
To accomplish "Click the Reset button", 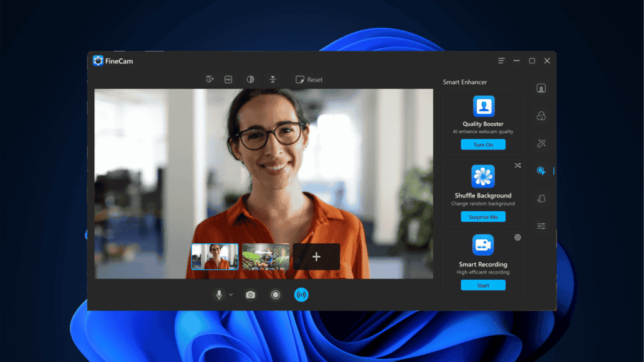I will pos(309,80).
